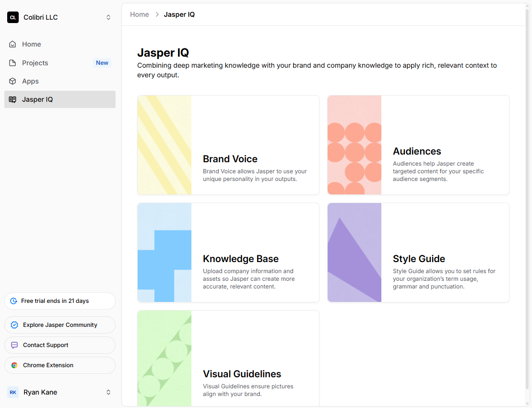This screenshot has width=532, height=408.
Task: Click the New badge beside Projects
Action: 102,63
